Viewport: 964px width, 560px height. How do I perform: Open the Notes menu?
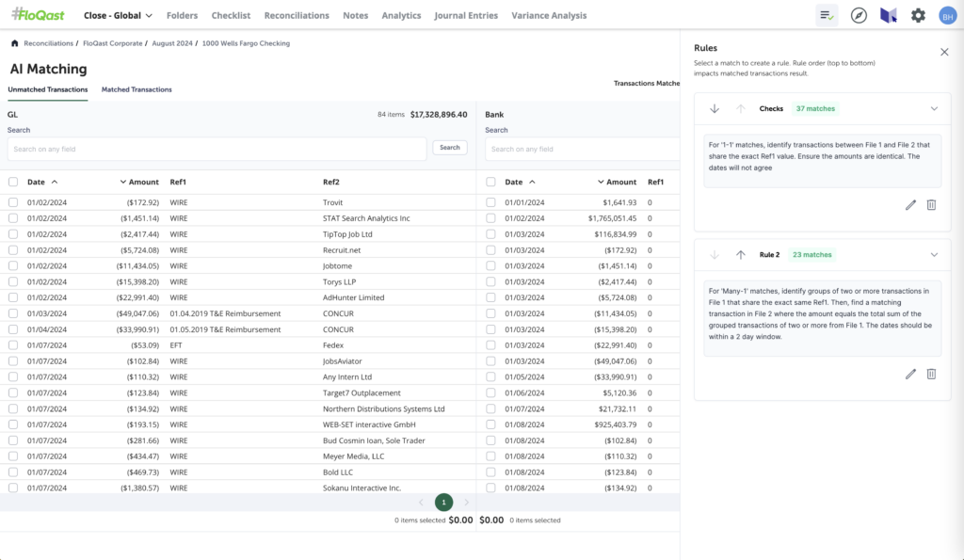(355, 15)
